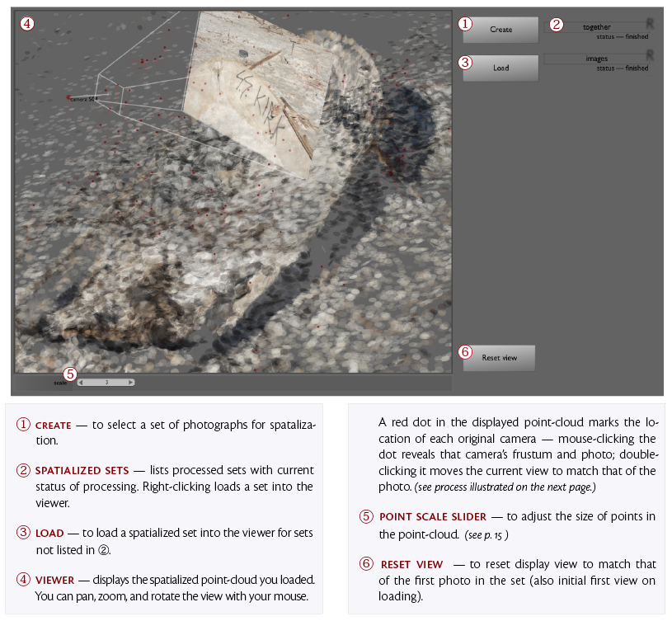
Task: Click the 'camera 504' label in the viewer
Action: point(84,100)
